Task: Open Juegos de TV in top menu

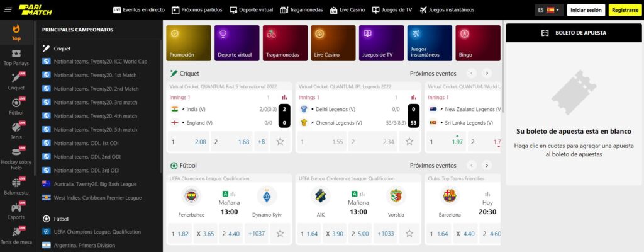Action: [x=392, y=10]
